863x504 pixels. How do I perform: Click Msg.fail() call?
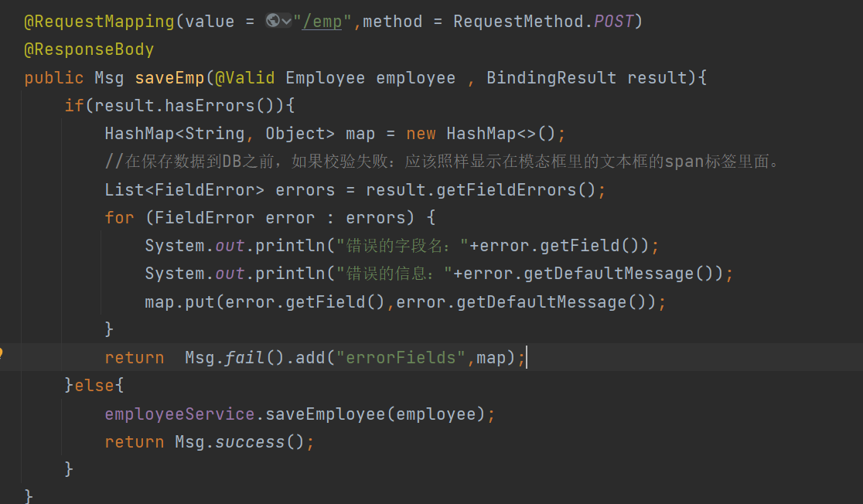click(234, 358)
